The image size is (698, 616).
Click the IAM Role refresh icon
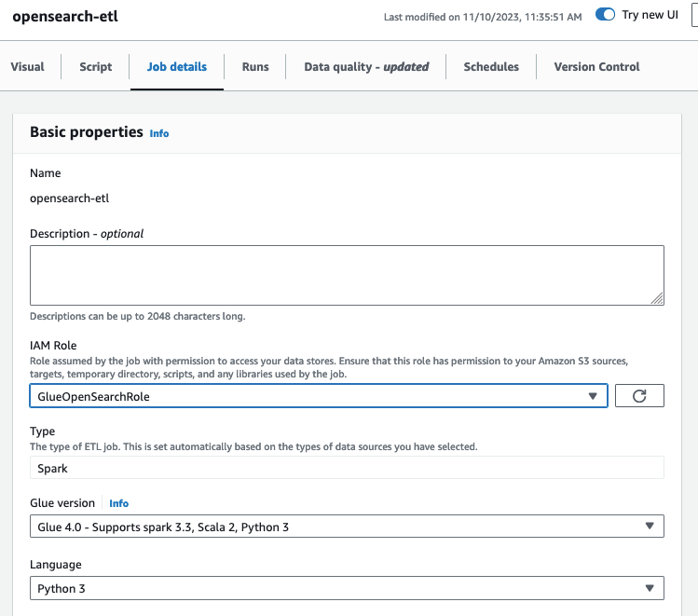(x=639, y=396)
